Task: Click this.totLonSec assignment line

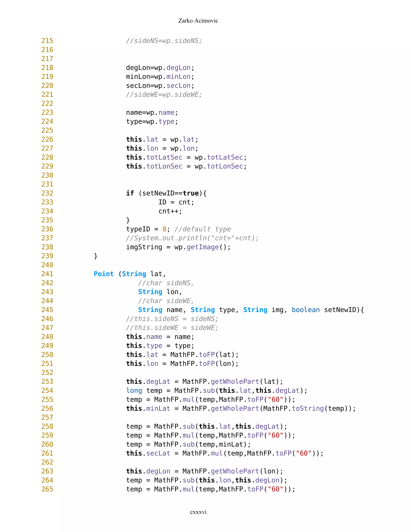Action: click(186, 166)
